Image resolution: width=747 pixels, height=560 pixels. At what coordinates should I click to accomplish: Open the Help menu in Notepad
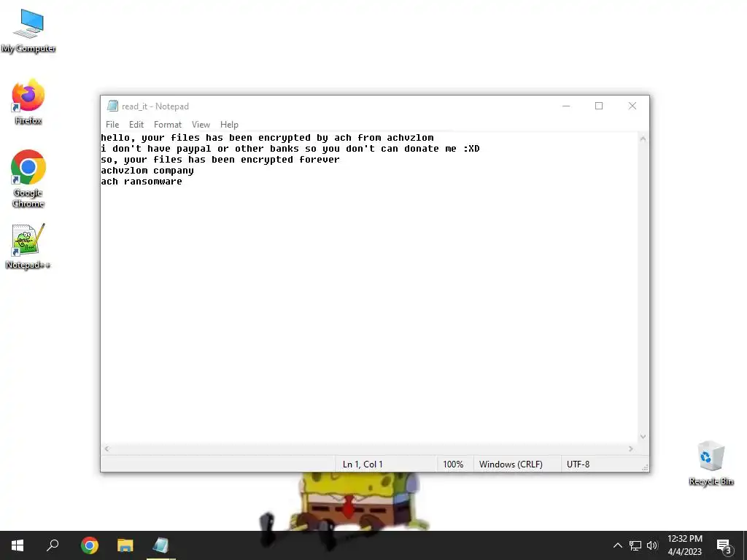(x=229, y=124)
